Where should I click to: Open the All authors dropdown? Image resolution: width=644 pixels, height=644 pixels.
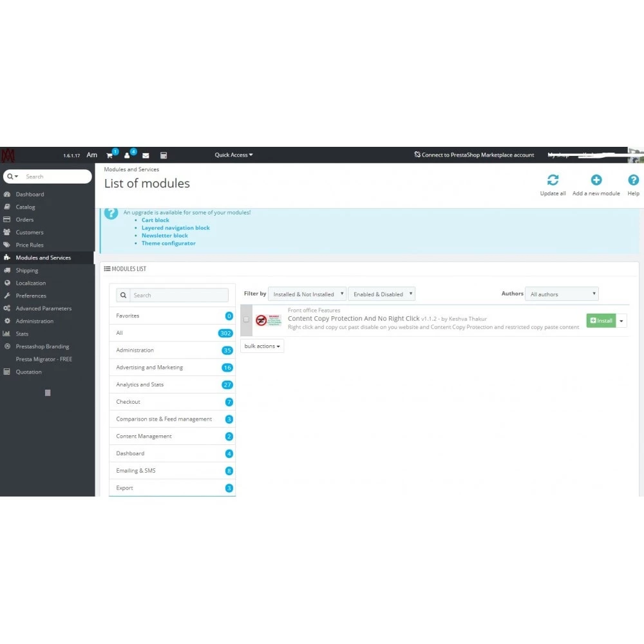pyautogui.click(x=562, y=294)
